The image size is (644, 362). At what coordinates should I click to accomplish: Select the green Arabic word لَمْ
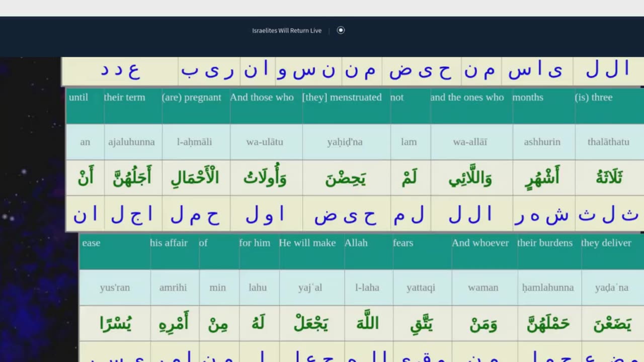pos(409,177)
